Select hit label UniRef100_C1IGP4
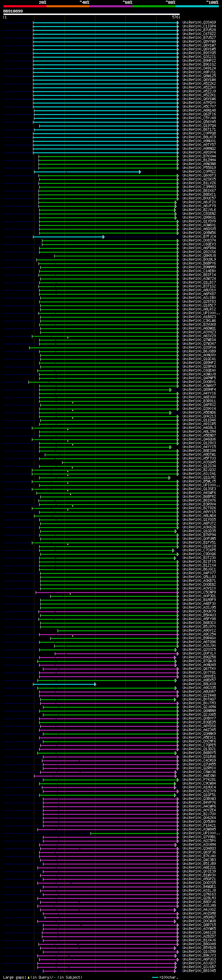Screen dimensions: 222x980 pos(199,26)
